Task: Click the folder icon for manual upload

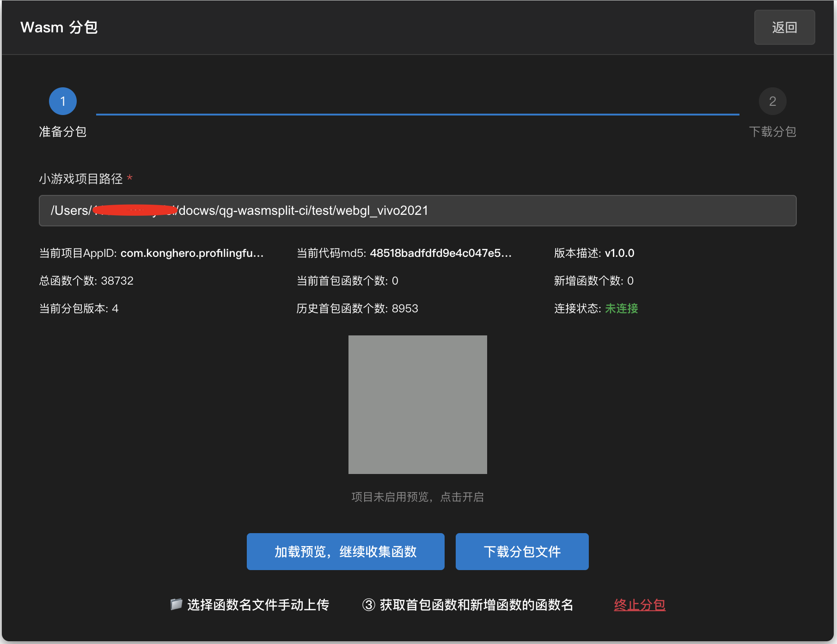Action: (176, 604)
